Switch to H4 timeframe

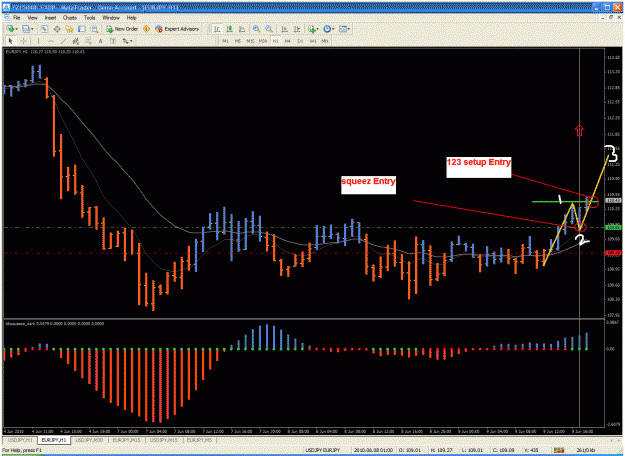click(287, 41)
